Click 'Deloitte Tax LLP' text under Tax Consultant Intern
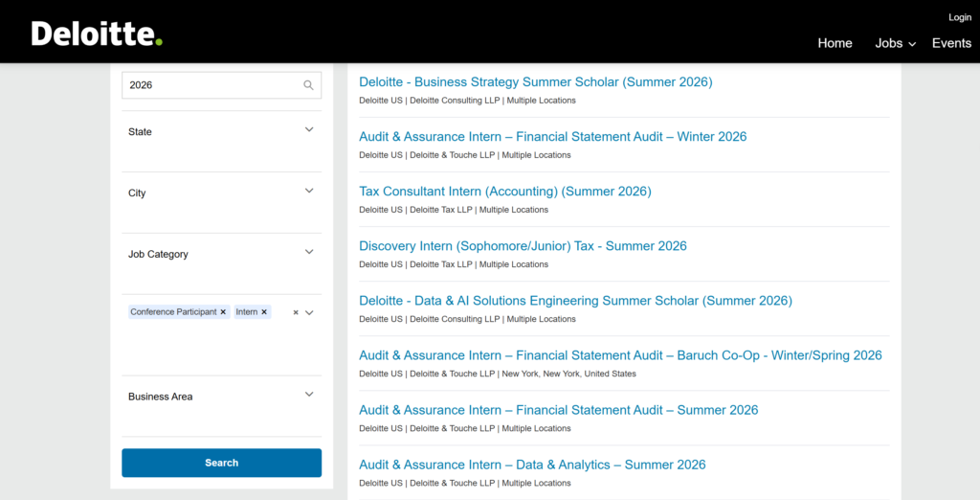This screenshot has height=500, width=980. point(441,210)
